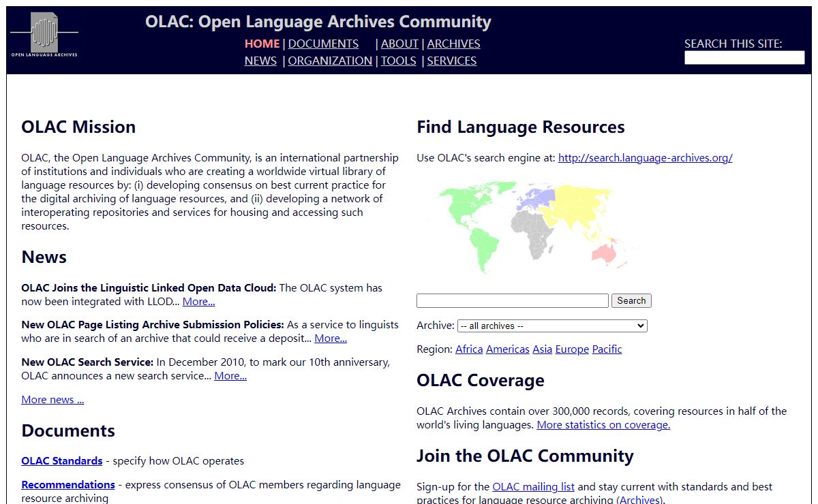Choose the Pacific region link
Viewport: 818px width, 504px height.
pyautogui.click(x=607, y=349)
